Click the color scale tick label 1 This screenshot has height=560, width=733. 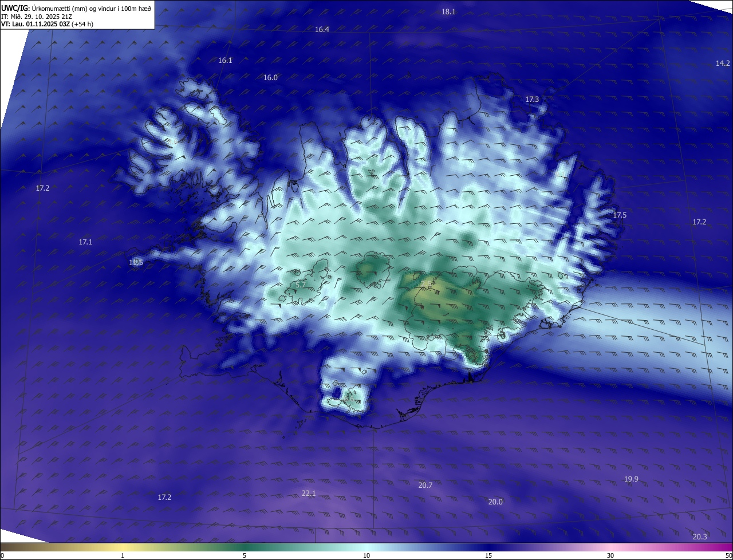point(123,556)
